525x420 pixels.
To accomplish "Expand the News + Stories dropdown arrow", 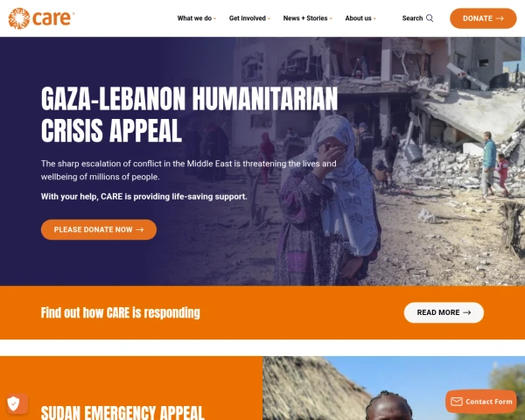I will click(x=331, y=18).
